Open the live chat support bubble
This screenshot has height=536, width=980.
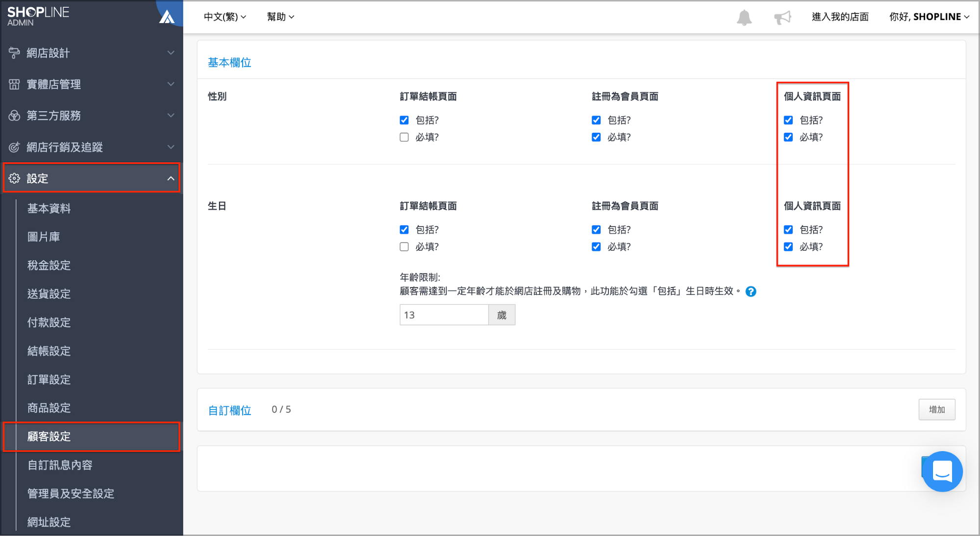tap(942, 471)
